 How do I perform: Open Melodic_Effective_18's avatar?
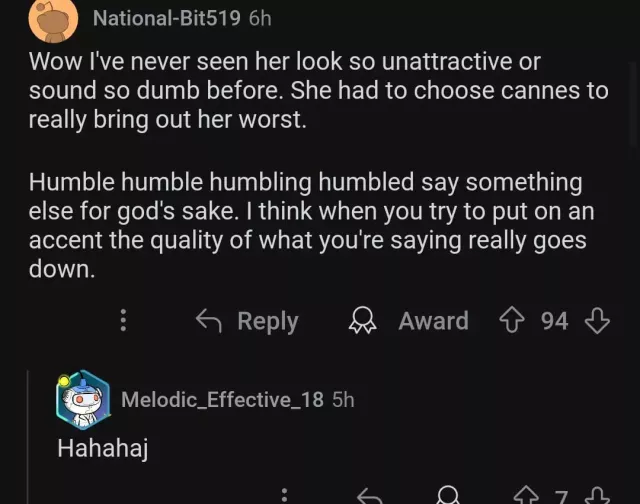82,398
